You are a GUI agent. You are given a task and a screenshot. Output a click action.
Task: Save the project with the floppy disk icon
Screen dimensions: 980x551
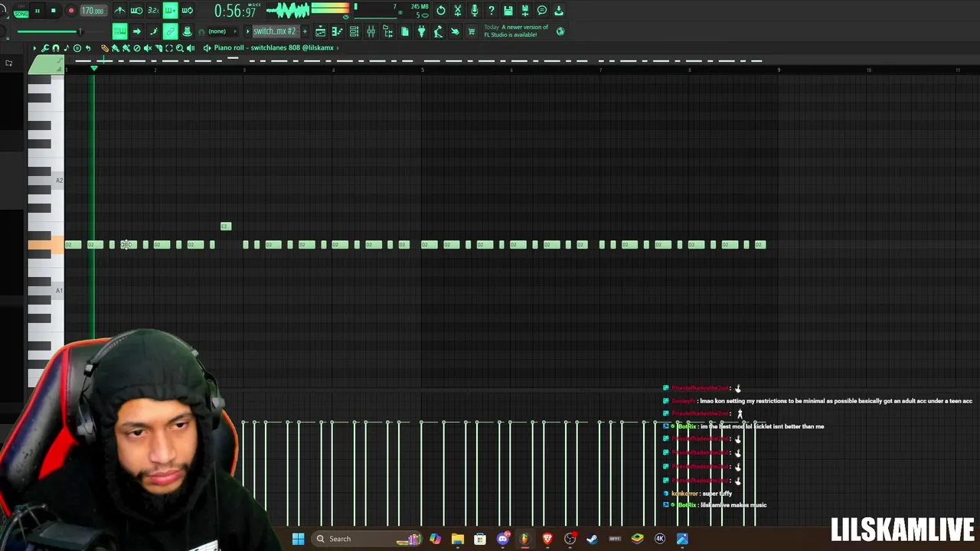508,11
